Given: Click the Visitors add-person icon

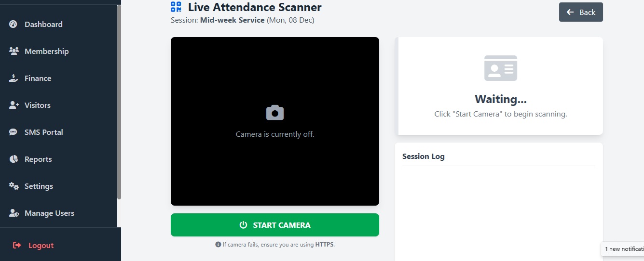Looking at the screenshot, I should point(14,105).
